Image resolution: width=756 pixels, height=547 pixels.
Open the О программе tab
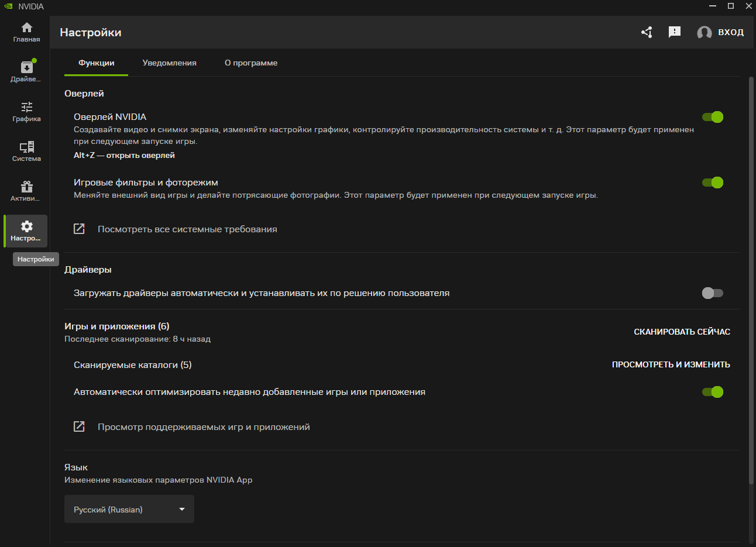click(x=251, y=63)
